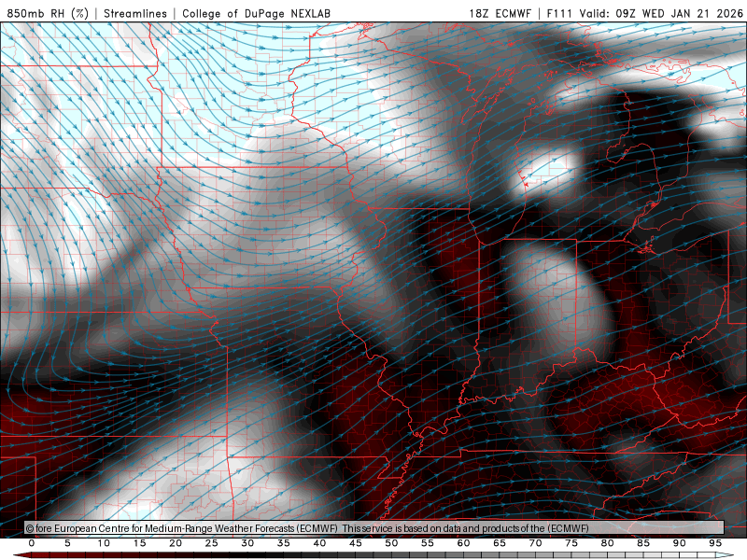Click the 60 value on the RH scale
The height and width of the screenshot is (560, 747).
click(x=463, y=543)
